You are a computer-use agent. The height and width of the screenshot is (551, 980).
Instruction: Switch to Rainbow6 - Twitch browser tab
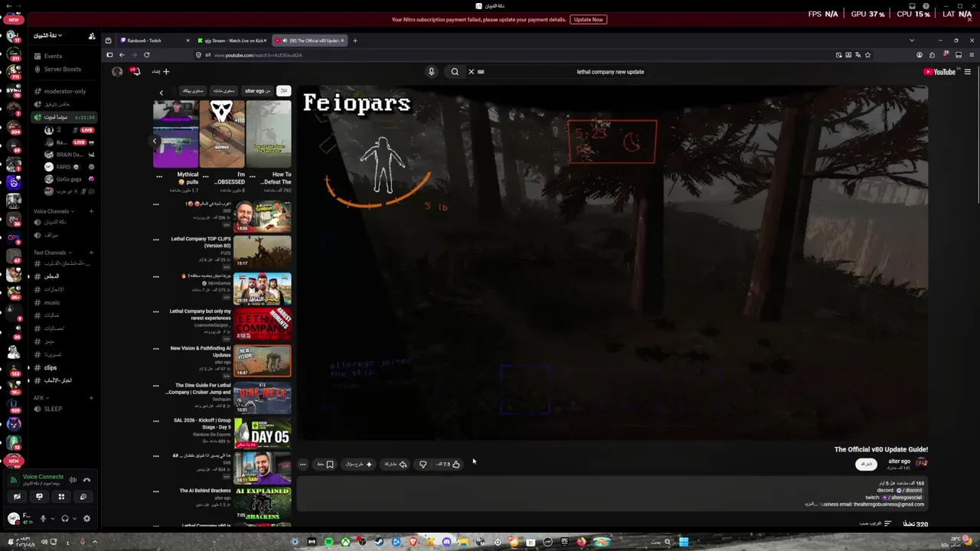coord(155,41)
